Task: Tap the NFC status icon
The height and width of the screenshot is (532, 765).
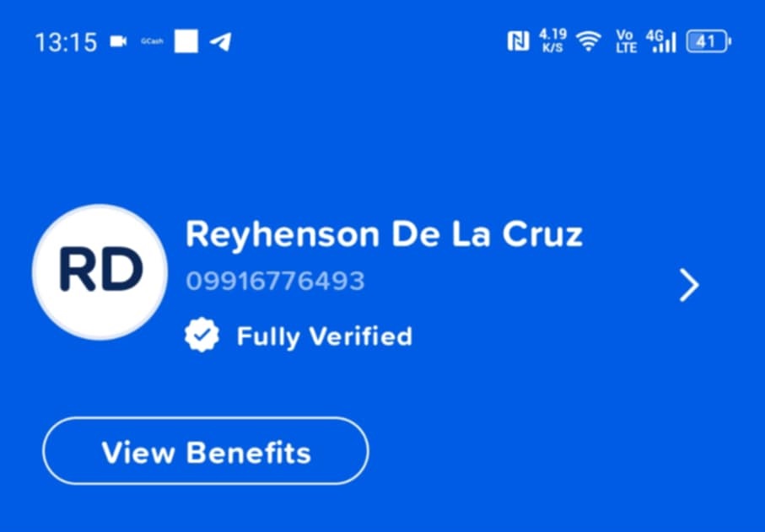Action: point(518,41)
